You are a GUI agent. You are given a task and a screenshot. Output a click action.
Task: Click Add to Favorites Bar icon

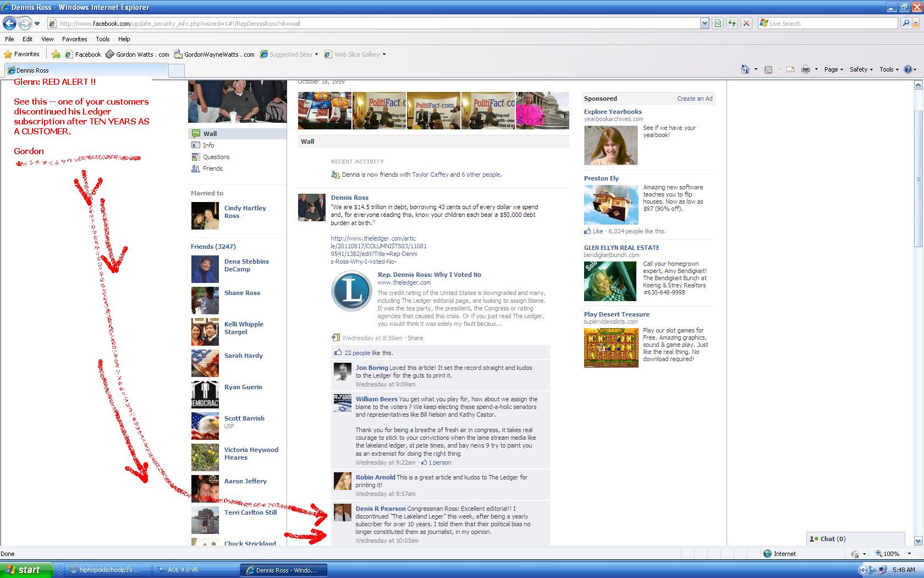click(56, 54)
